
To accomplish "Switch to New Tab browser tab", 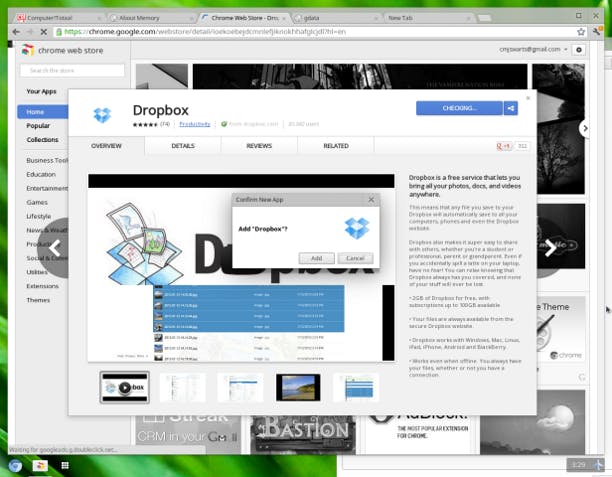I will click(428, 18).
